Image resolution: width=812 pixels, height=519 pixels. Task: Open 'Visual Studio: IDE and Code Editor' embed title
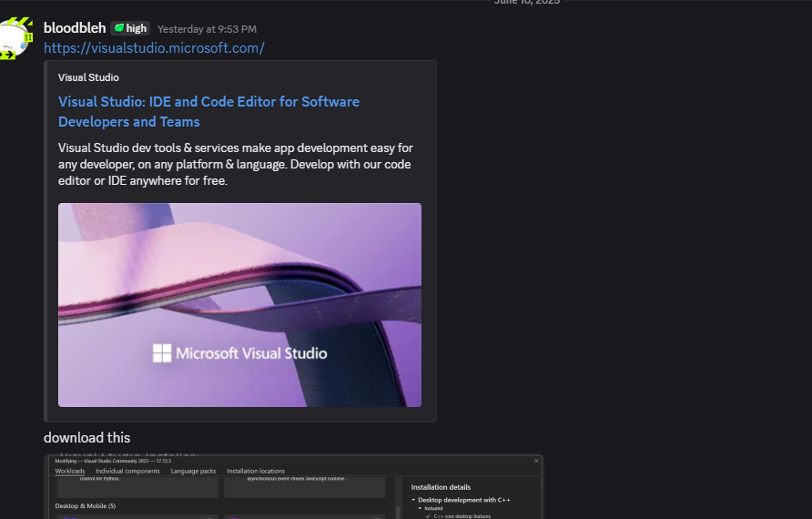click(208, 111)
